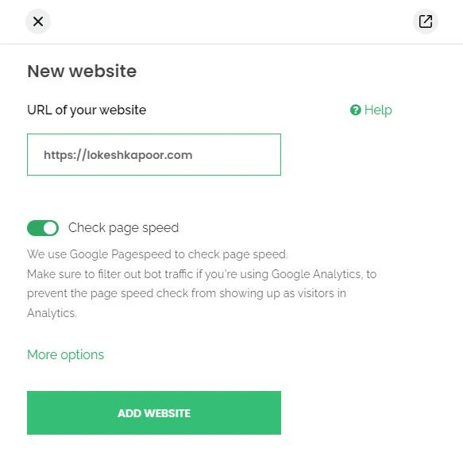Click the green question mark icon
Viewport: 463px width, 476px height.
355,110
